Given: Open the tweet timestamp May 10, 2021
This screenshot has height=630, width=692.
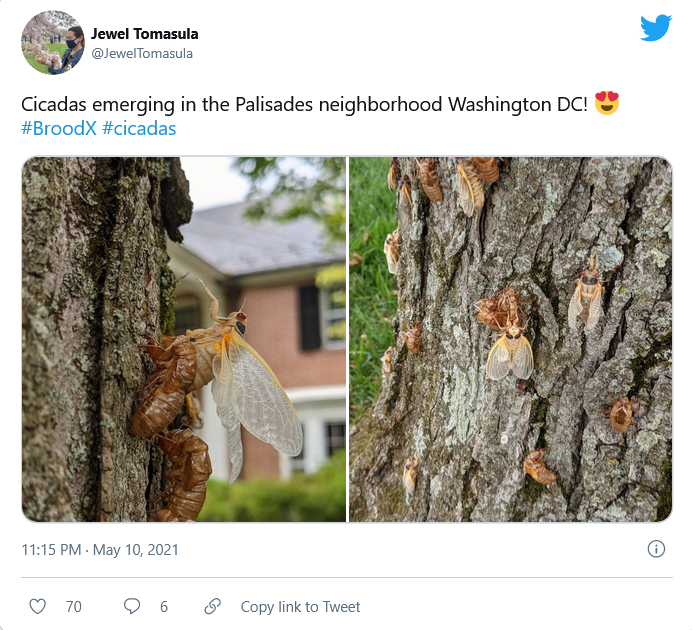Looking at the screenshot, I should point(100,550).
